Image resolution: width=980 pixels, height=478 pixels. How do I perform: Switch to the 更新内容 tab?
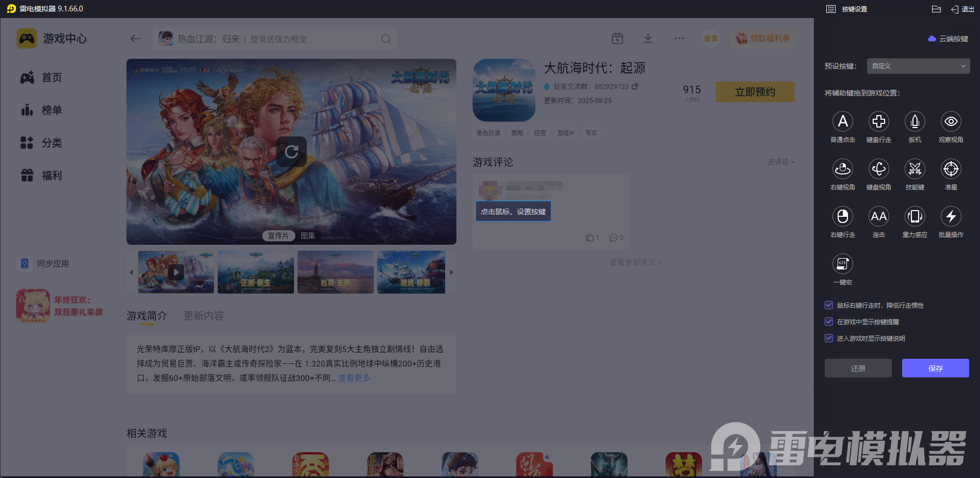[204, 315]
